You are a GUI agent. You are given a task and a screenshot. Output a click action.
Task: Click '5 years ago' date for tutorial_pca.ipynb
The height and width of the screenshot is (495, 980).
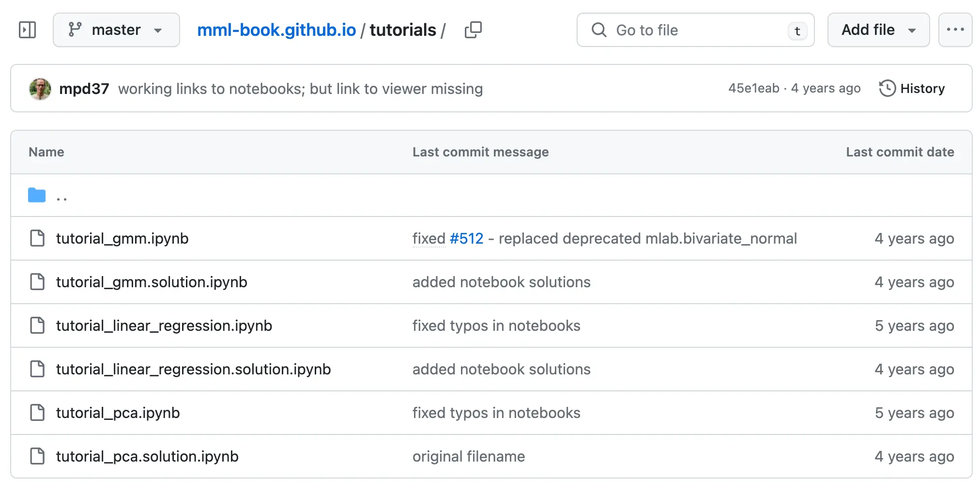pyautogui.click(x=914, y=413)
